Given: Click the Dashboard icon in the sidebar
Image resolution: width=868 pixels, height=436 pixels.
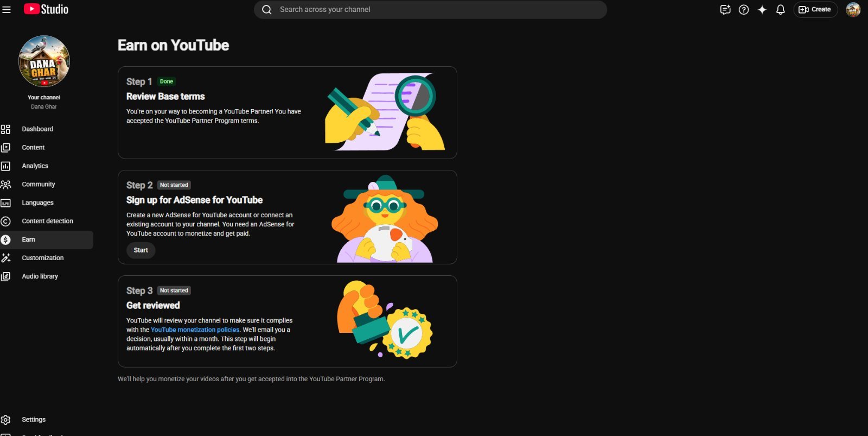Looking at the screenshot, I should 6,129.
